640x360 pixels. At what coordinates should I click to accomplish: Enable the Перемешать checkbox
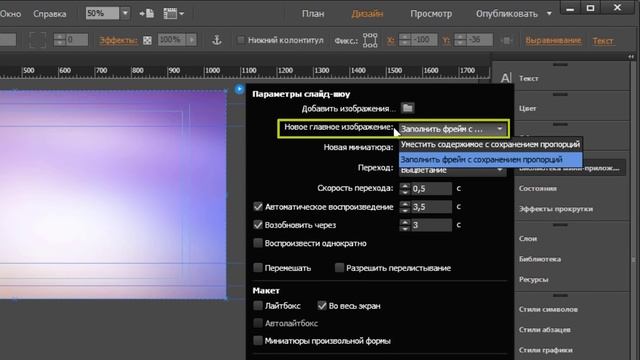[x=258, y=268]
